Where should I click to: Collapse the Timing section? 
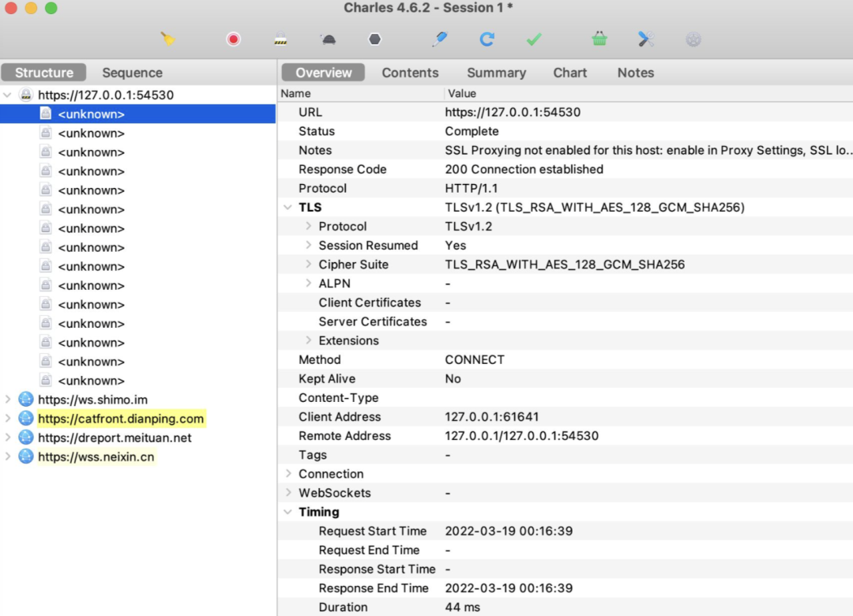(x=287, y=512)
